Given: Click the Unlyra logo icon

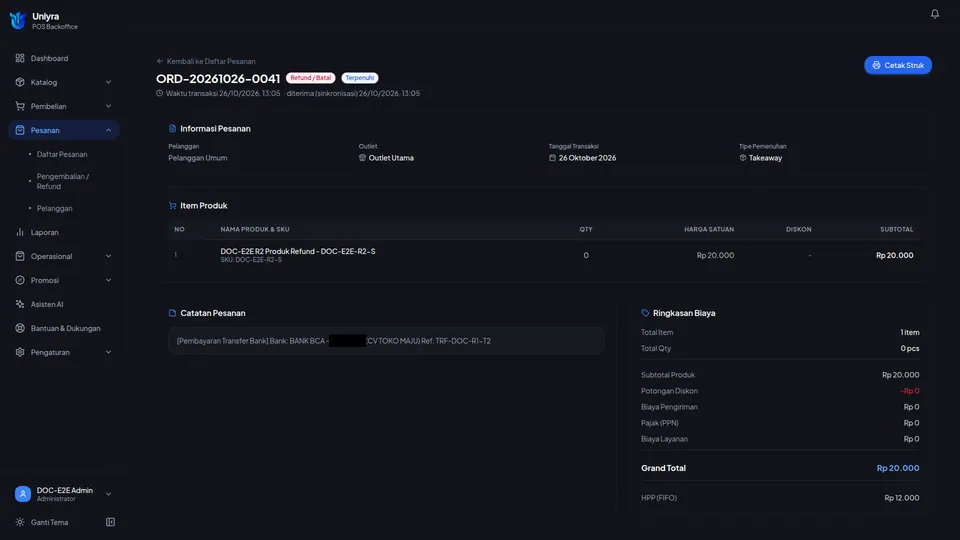Looking at the screenshot, I should tap(18, 20).
